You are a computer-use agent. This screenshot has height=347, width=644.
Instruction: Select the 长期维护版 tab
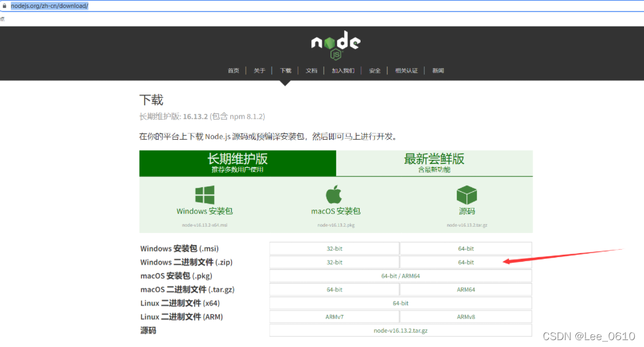238,163
